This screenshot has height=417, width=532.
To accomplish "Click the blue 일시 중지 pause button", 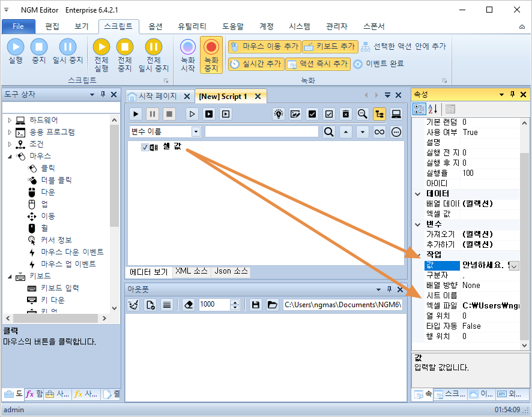I will [x=67, y=51].
